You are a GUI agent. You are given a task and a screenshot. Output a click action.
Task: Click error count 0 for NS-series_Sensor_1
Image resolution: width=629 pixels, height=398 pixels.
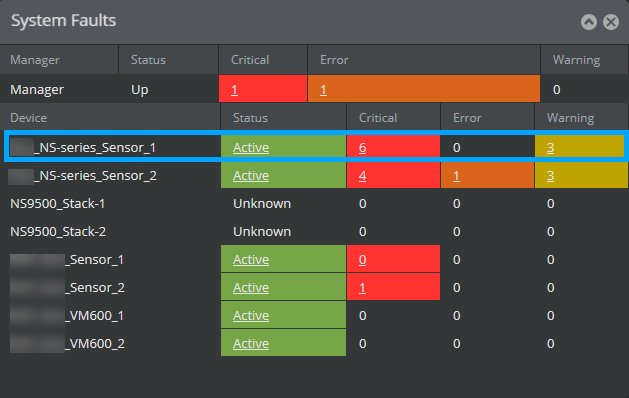[456, 148]
